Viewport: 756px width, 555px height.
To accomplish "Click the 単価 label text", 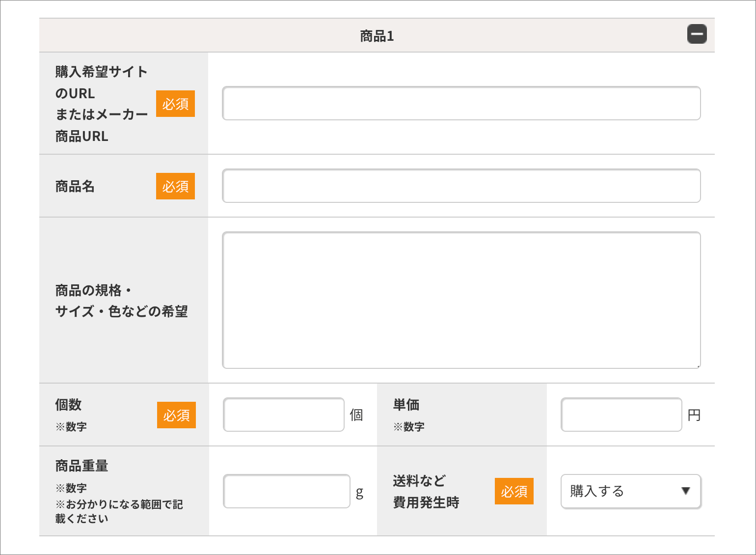I will coord(406,405).
